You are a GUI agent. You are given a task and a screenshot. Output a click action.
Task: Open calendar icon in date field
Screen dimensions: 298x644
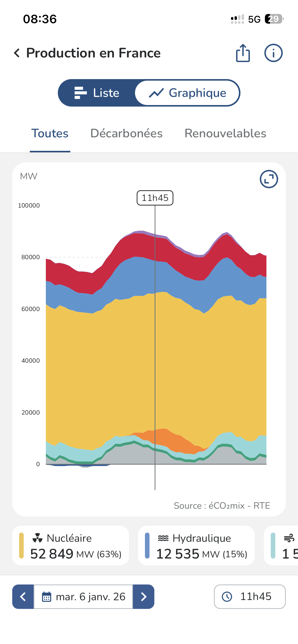(46, 597)
